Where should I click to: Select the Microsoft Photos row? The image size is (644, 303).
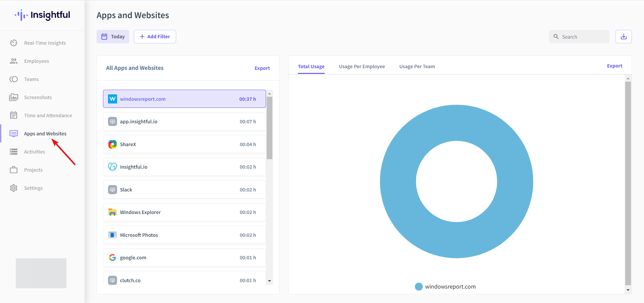(x=184, y=235)
